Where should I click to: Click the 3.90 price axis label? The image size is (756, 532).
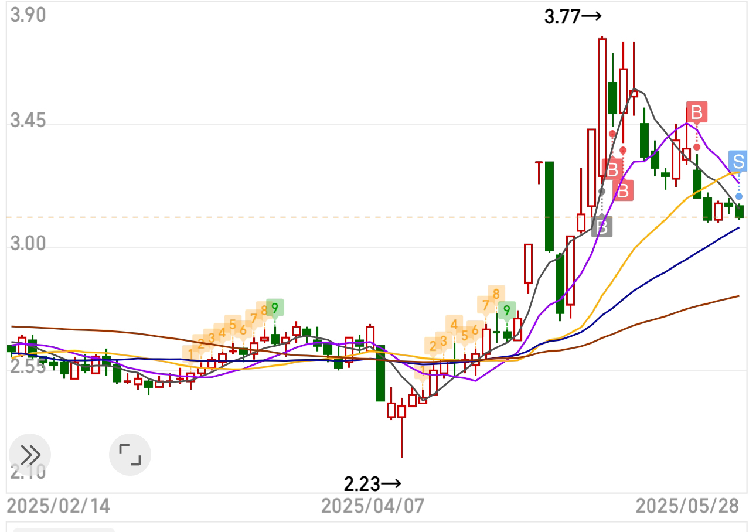[x=28, y=15]
